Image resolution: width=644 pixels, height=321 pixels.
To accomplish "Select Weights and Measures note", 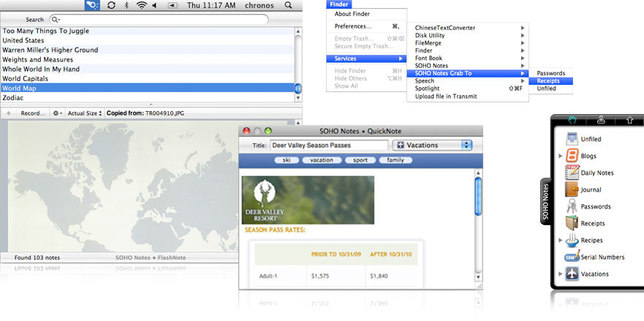I will coord(148,60).
